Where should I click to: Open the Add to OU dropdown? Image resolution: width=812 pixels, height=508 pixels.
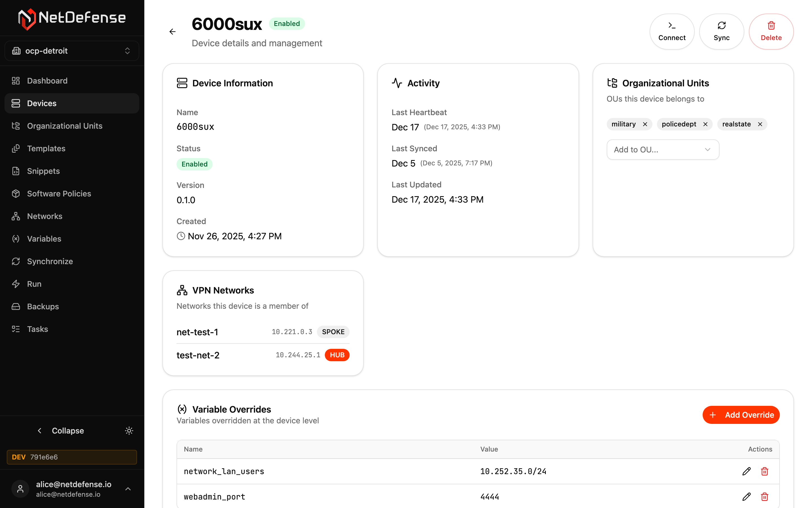click(663, 150)
